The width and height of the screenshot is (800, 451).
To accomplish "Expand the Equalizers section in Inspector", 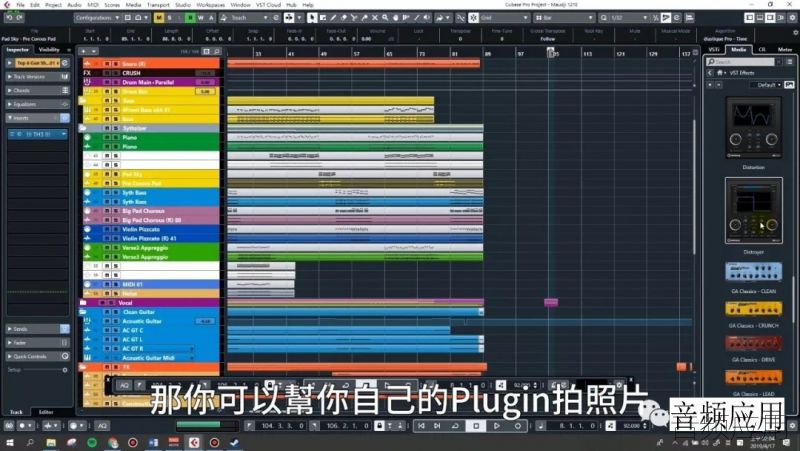I will [x=37, y=104].
